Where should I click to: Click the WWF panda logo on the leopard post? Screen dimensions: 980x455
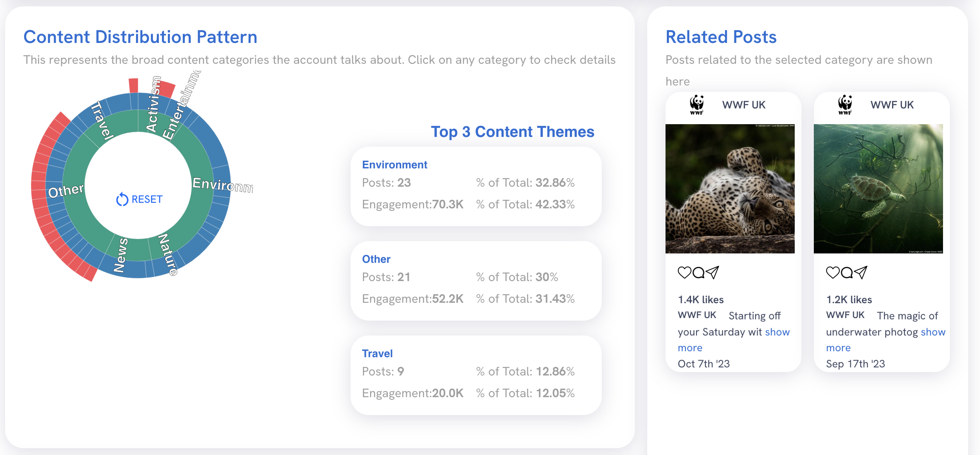[x=697, y=105]
